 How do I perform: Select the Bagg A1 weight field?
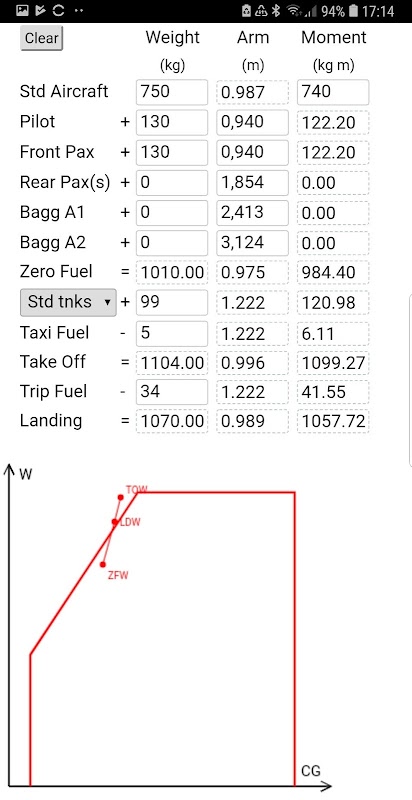(x=172, y=213)
